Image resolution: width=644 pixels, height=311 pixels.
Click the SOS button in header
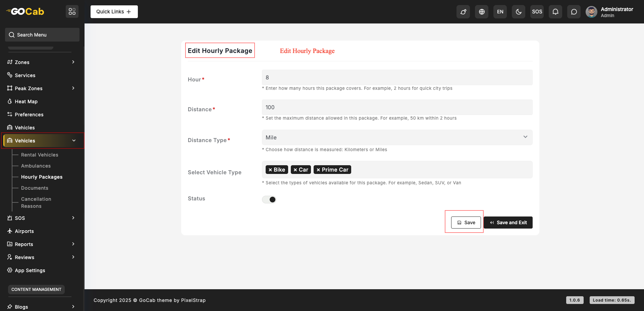537,12
